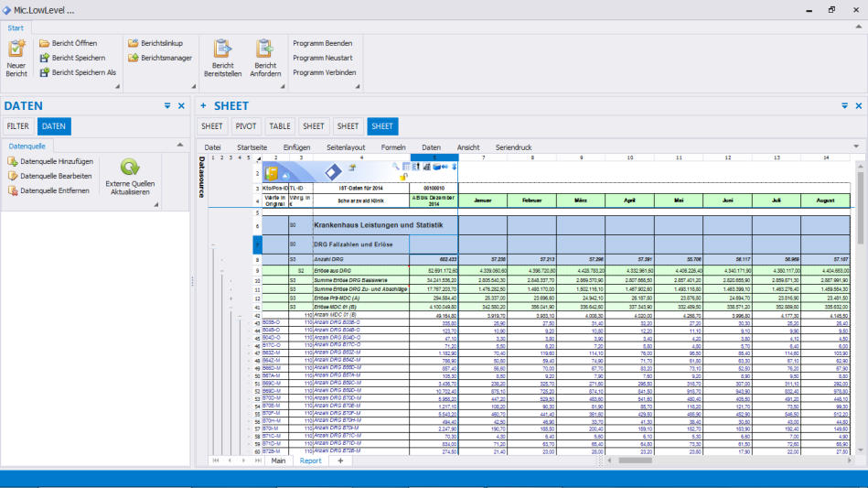
Task: Open the Seitenlayout menu
Action: click(345, 147)
